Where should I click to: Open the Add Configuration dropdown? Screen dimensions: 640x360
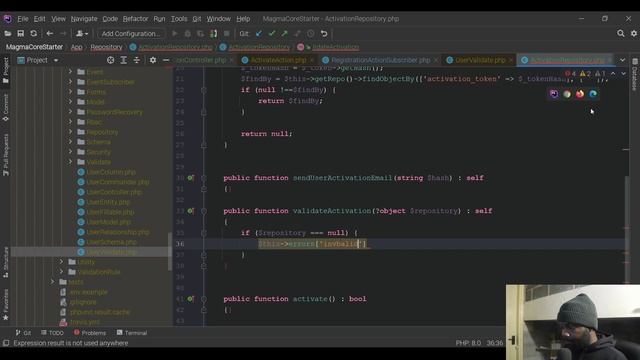coord(131,33)
